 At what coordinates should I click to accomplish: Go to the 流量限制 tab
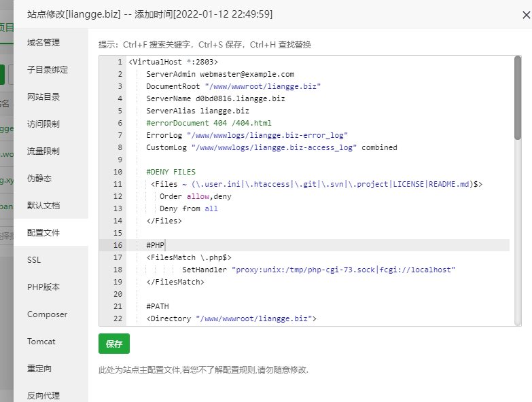(x=43, y=151)
